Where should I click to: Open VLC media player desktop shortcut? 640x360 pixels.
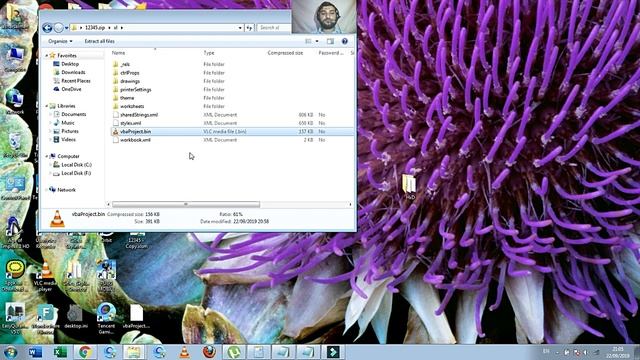click(x=45, y=276)
